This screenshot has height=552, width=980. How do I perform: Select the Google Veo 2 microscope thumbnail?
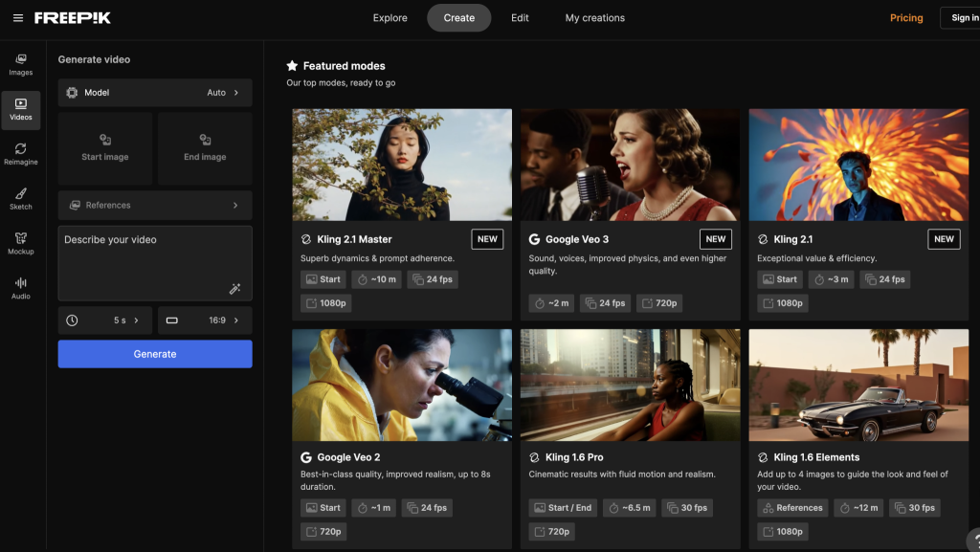(402, 386)
